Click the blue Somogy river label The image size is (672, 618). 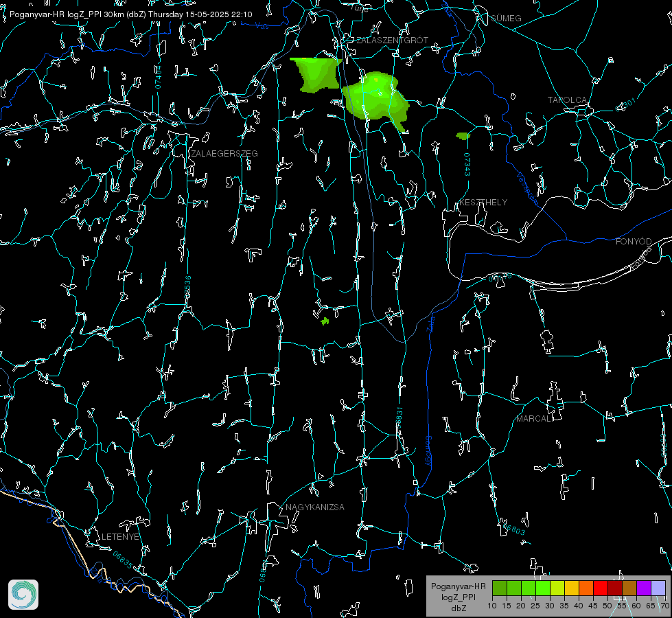(428, 452)
